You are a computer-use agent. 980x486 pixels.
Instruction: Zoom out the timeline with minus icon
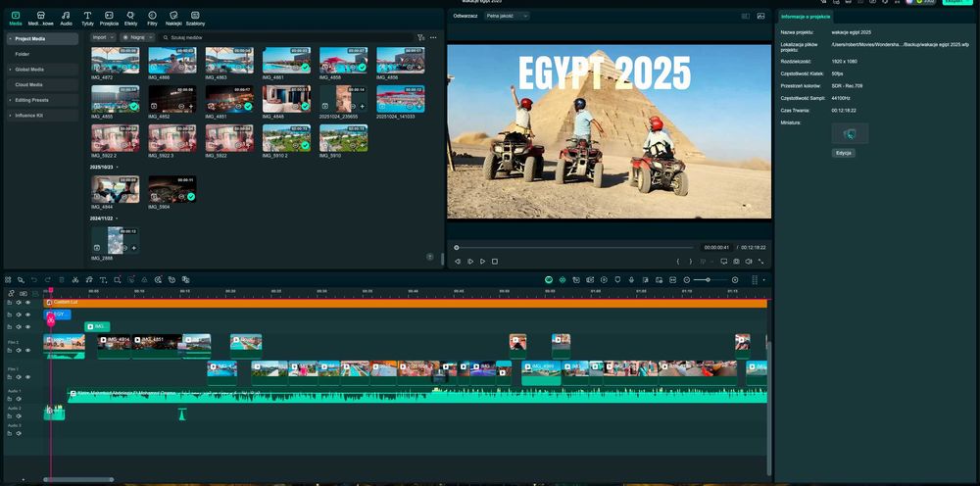click(687, 280)
